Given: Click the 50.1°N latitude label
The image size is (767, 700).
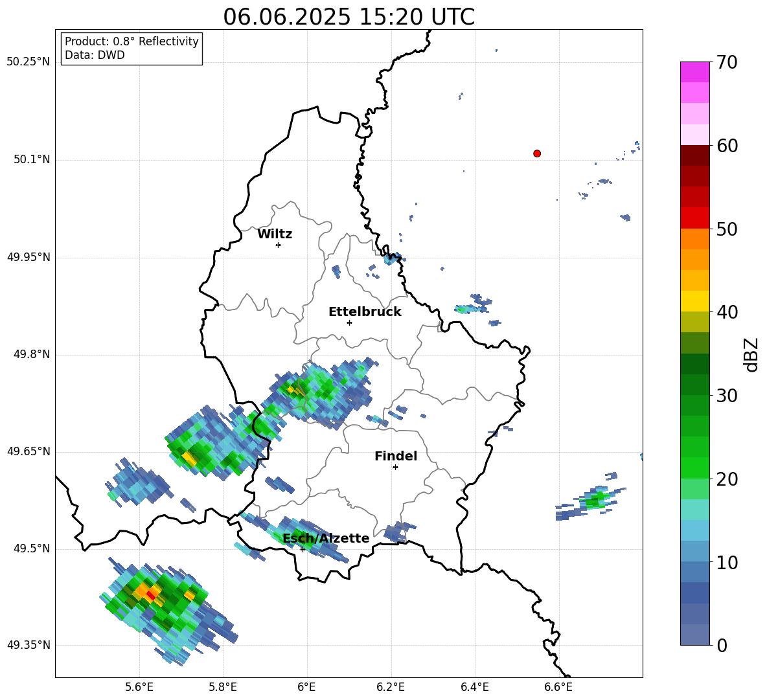Looking at the screenshot, I should pos(32,159).
